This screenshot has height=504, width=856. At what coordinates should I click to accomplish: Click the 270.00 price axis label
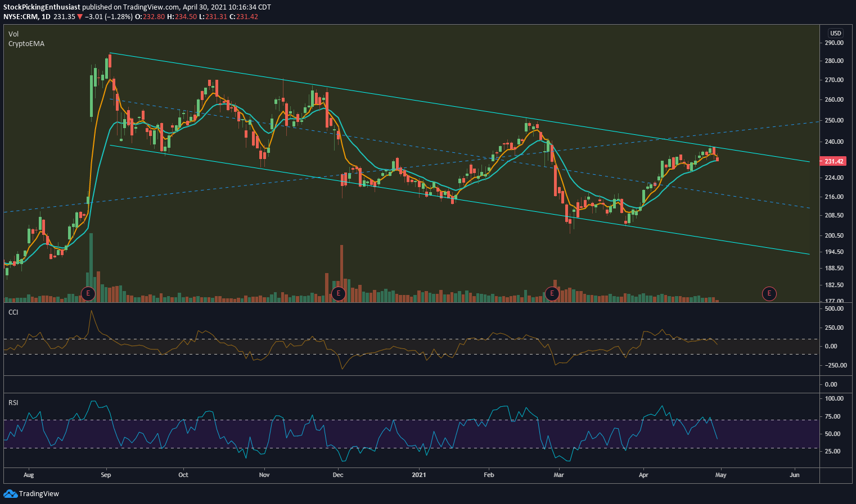point(834,80)
